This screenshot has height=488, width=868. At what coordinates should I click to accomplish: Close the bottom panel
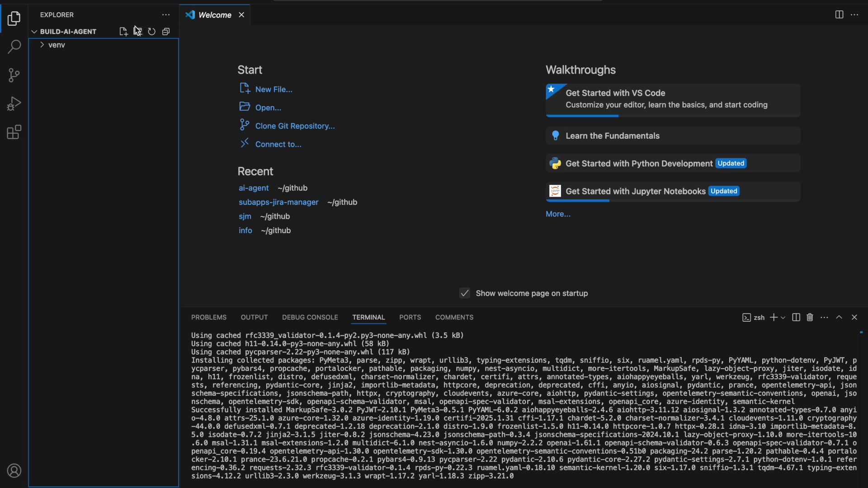pos(855,318)
